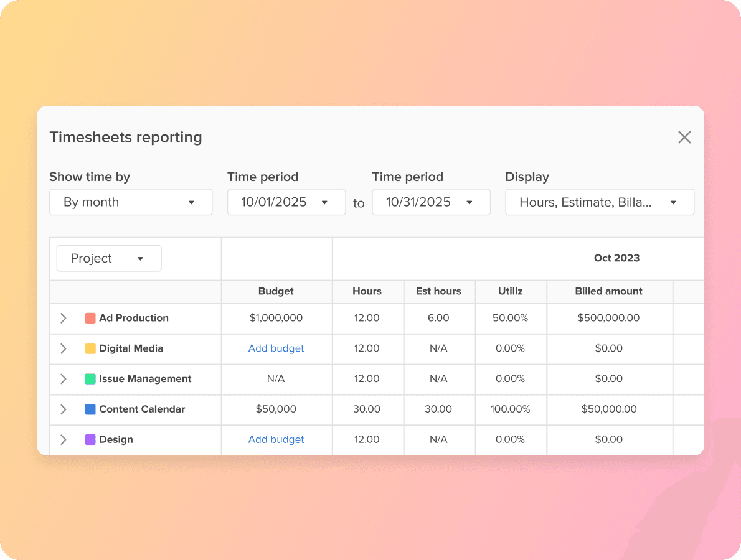Click Digital Media's 12.00 hours cell
Screen dimensions: 741x560
367,348
